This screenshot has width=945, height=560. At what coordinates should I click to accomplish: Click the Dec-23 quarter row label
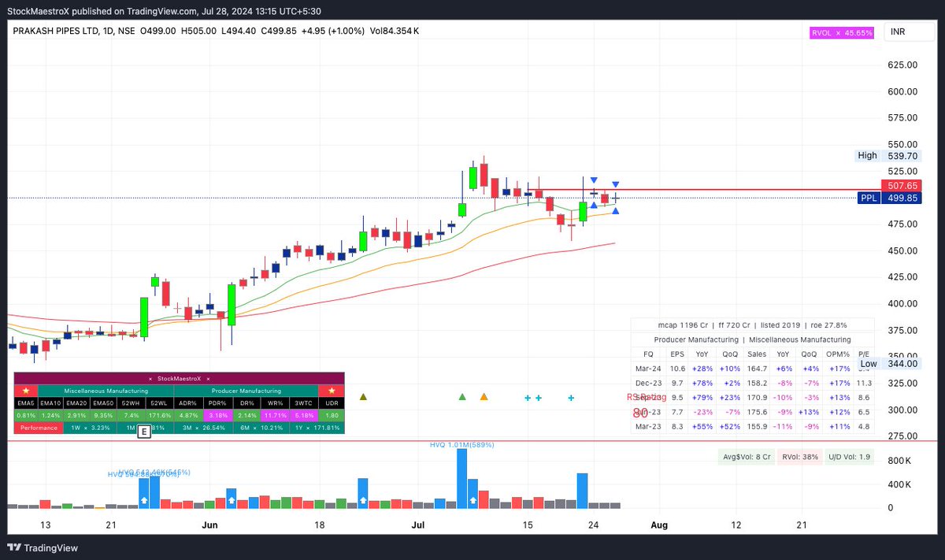pos(648,383)
